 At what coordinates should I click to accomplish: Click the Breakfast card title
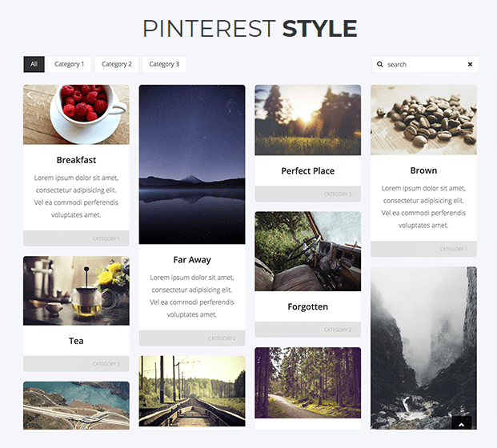tap(76, 160)
